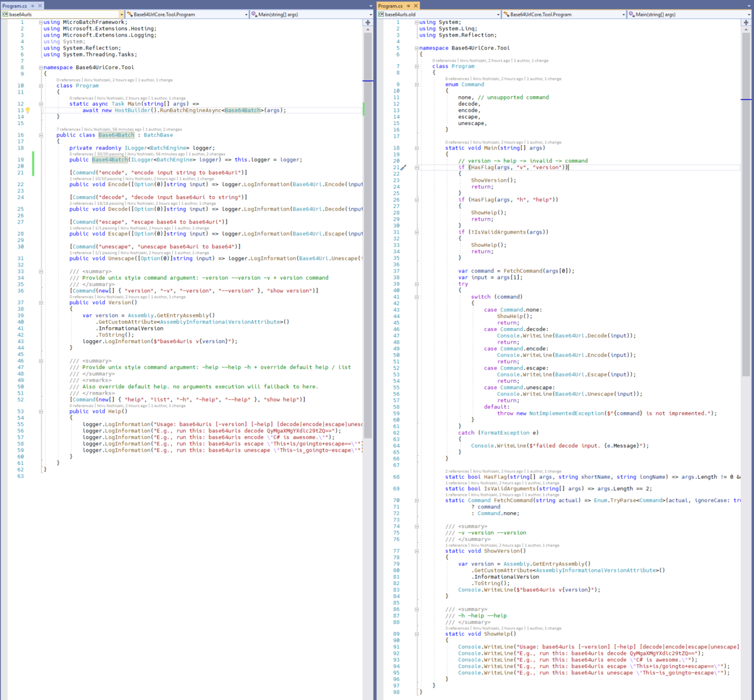
Task: Click 'BatchBase' base class on line 16
Action: coord(158,135)
